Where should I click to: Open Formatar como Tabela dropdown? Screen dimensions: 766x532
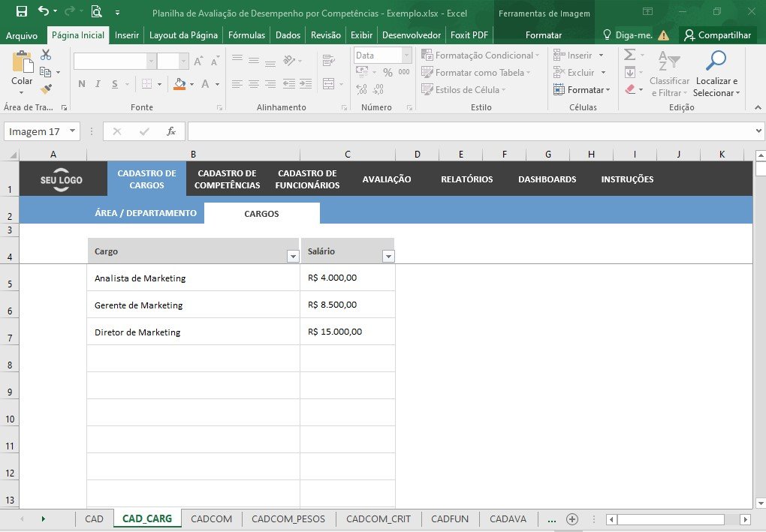pyautogui.click(x=476, y=72)
